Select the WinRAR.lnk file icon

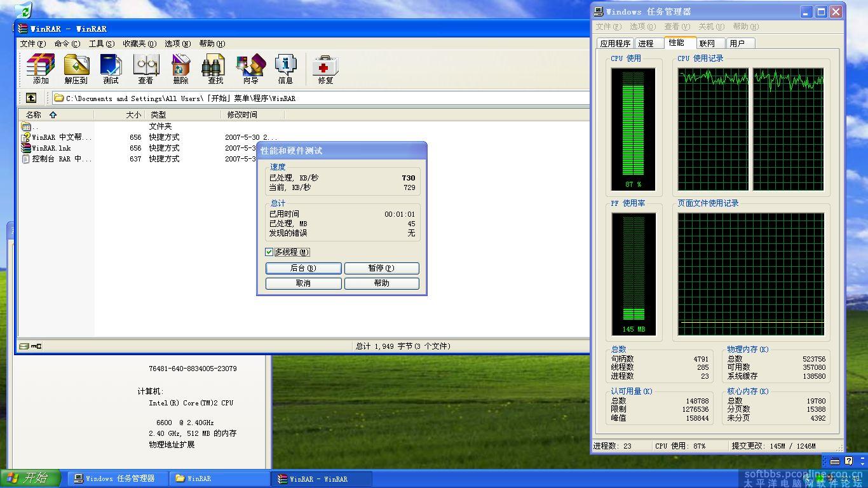(26, 148)
